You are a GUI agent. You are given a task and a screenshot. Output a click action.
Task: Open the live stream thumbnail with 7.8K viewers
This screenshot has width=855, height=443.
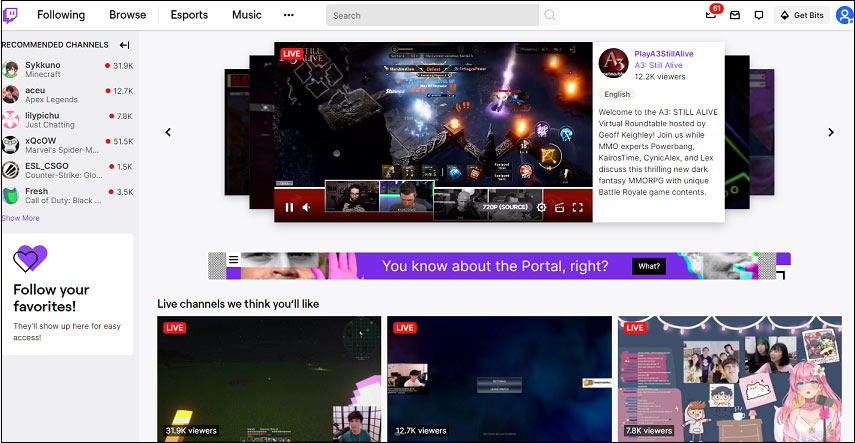tap(730, 379)
